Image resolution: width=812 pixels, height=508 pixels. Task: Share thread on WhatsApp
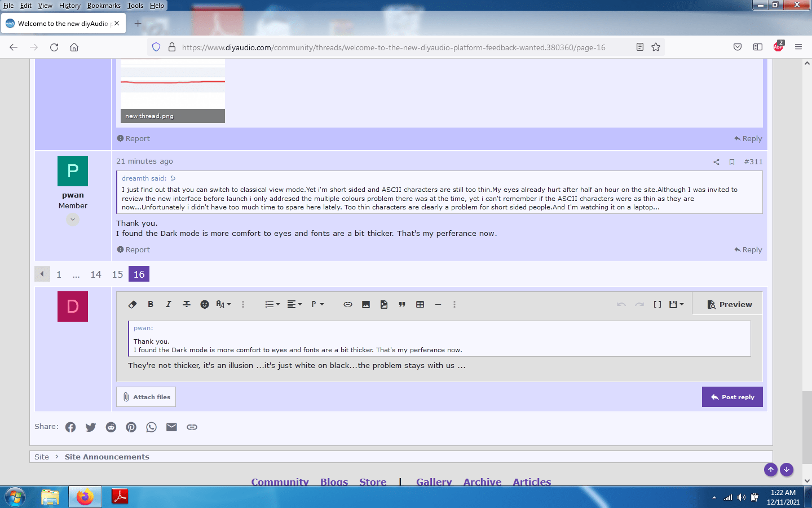(x=152, y=427)
